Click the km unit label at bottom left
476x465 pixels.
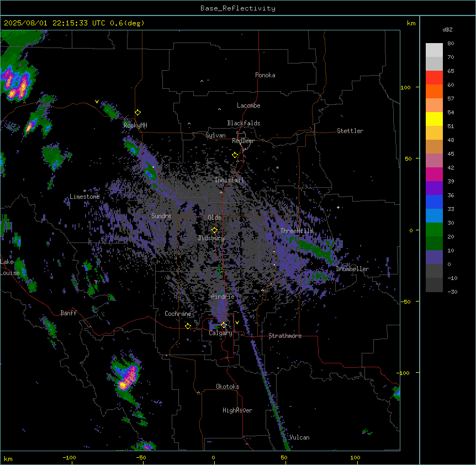[x=8, y=458]
